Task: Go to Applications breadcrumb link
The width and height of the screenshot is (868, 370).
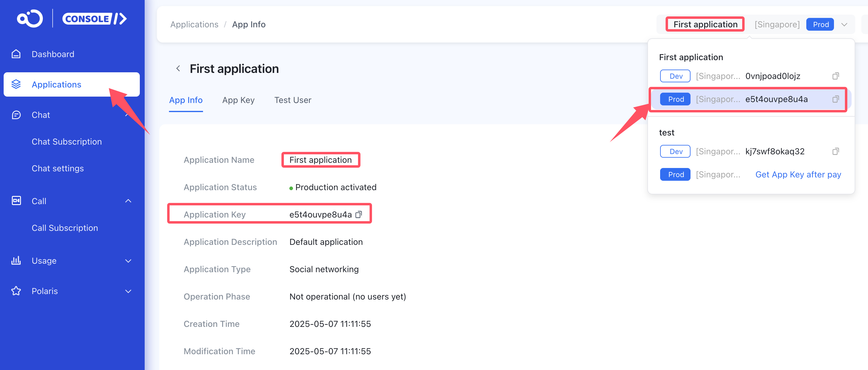Action: coord(194,25)
